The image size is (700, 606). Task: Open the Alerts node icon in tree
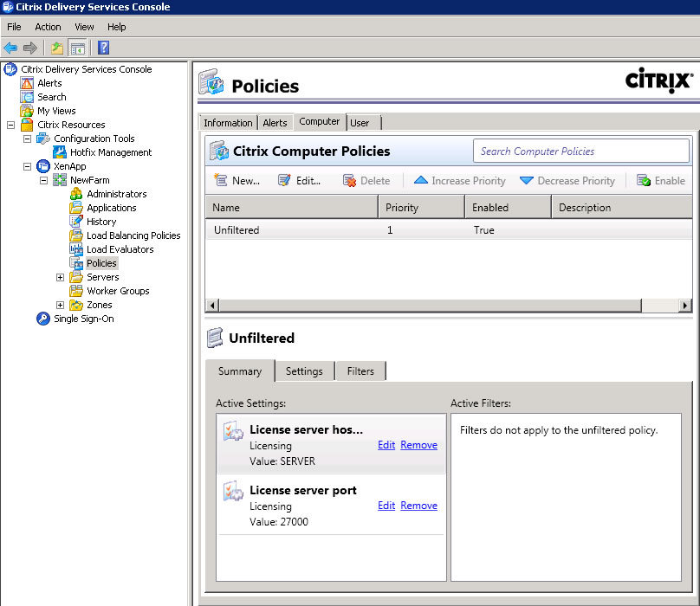27,83
